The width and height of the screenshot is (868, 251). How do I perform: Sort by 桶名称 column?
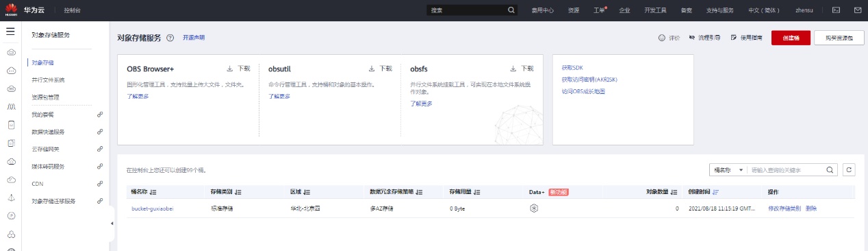click(153, 192)
